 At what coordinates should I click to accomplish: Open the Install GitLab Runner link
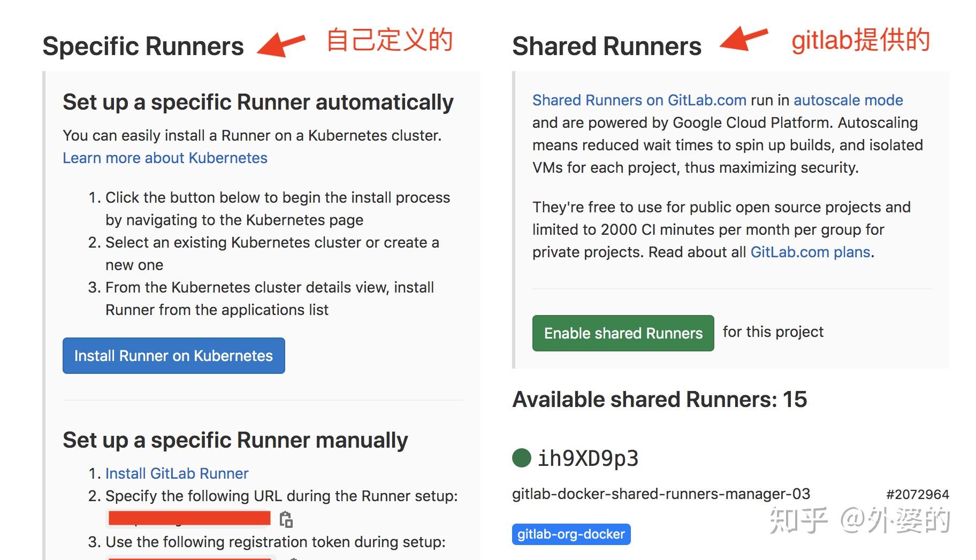pyautogui.click(x=177, y=473)
